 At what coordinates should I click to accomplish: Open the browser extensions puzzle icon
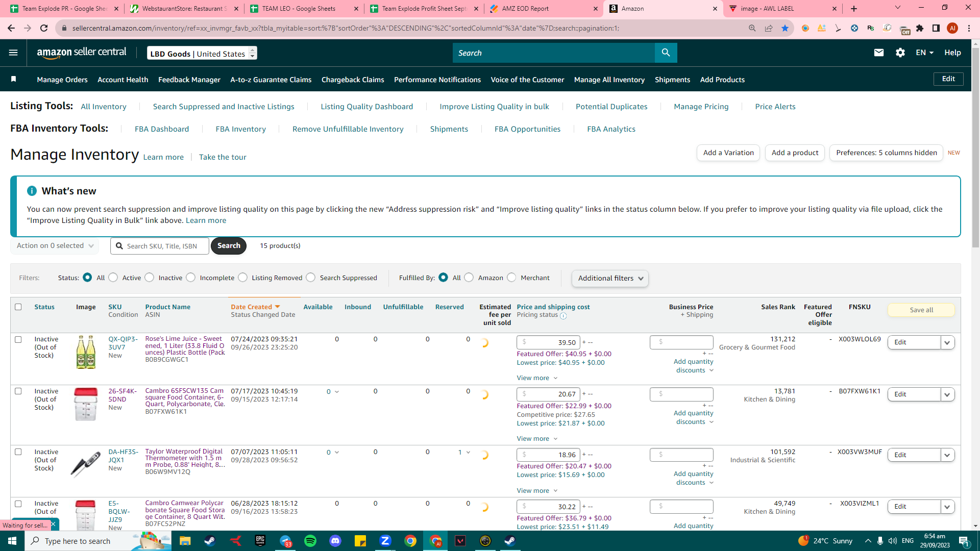point(920,28)
